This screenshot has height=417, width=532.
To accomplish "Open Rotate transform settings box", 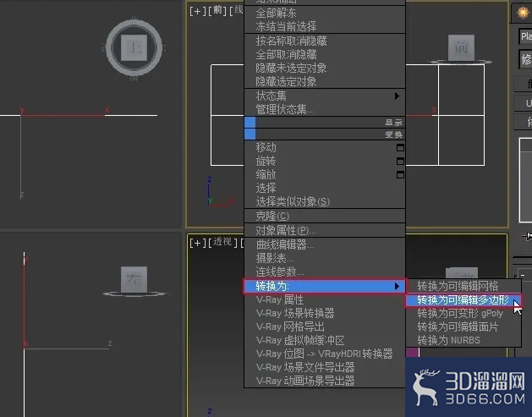I will 400,162.
